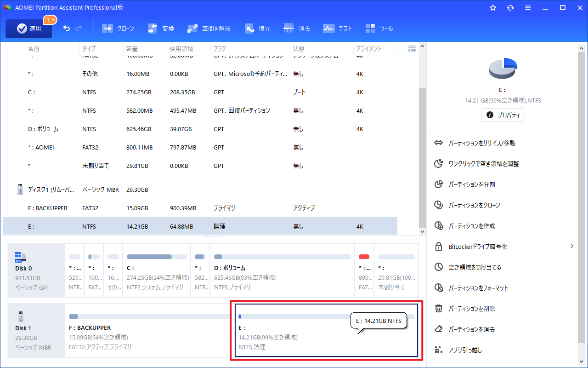
Task: Open the Recover (復元) menu
Action: click(257, 29)
